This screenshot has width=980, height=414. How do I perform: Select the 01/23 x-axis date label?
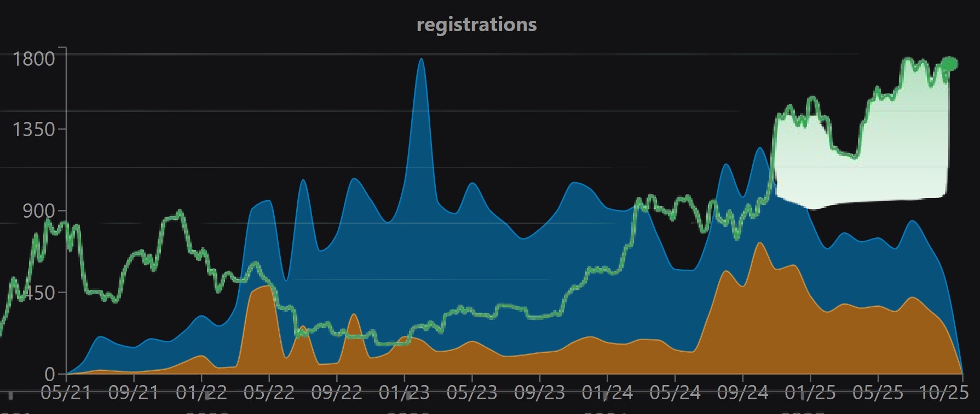404,393
